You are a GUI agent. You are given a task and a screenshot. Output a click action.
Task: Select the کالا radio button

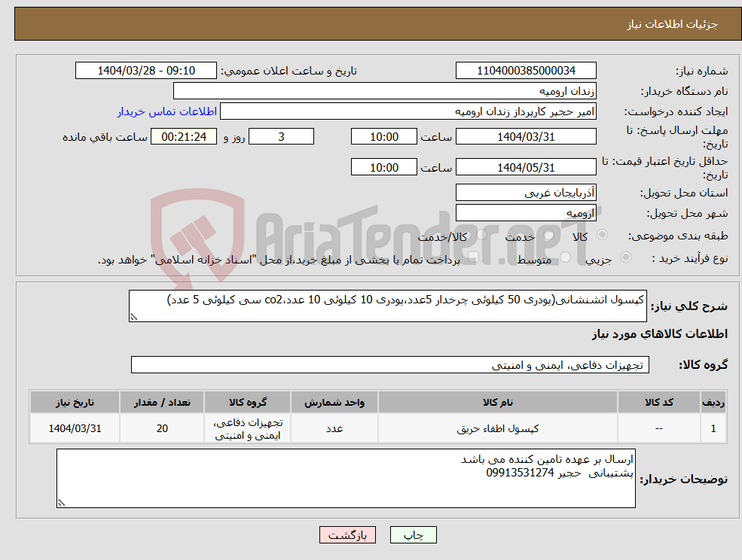coord(603,235)
